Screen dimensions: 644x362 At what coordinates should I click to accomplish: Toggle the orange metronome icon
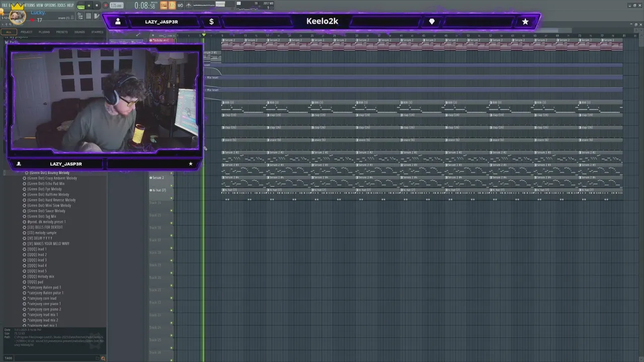click(164, 5)
